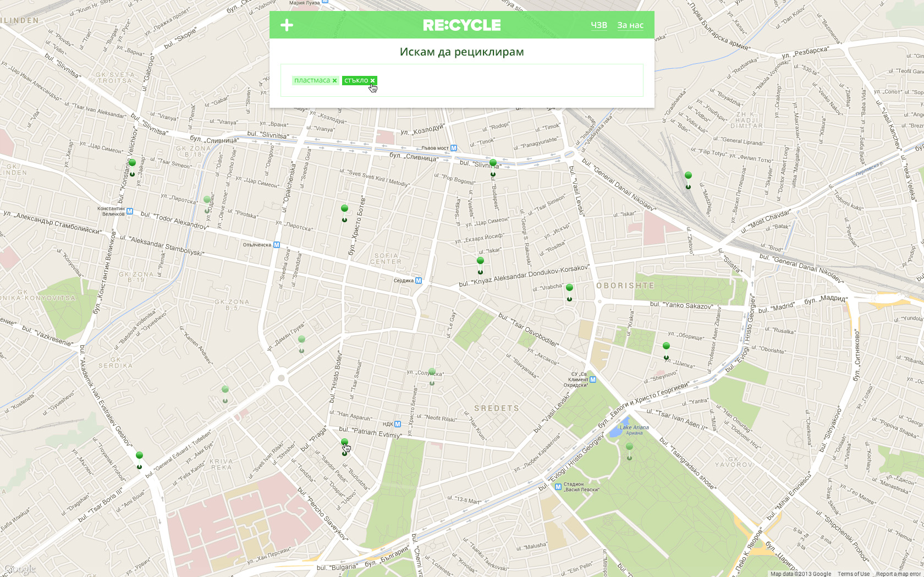Click green pin on Slivnitsa near Budapest street

pos(493,163)
